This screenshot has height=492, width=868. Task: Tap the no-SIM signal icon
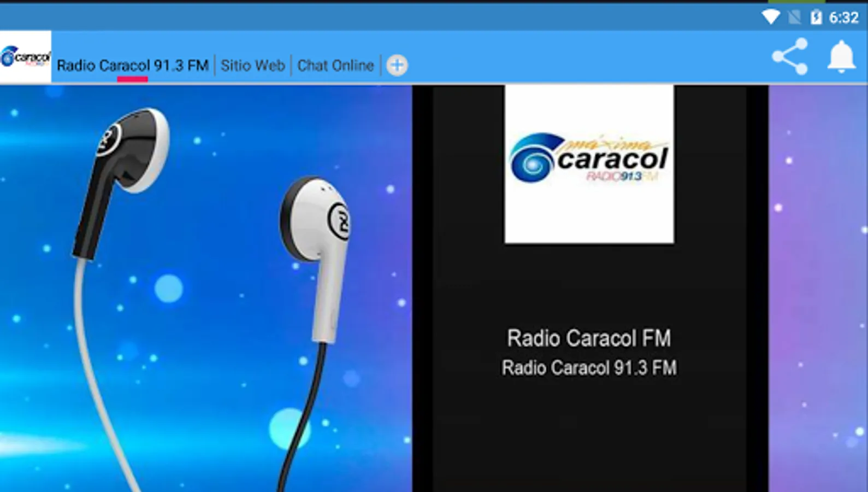[794, 17]
